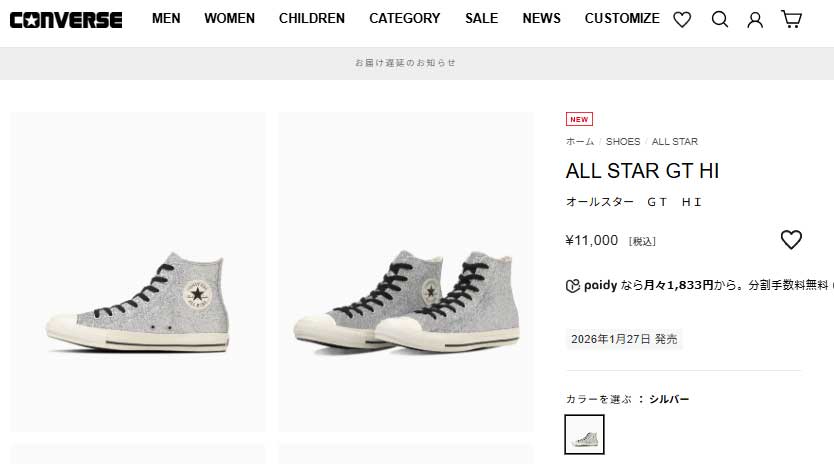
Task: Expand the CATEGORY menu
Action: pos(404,18)
